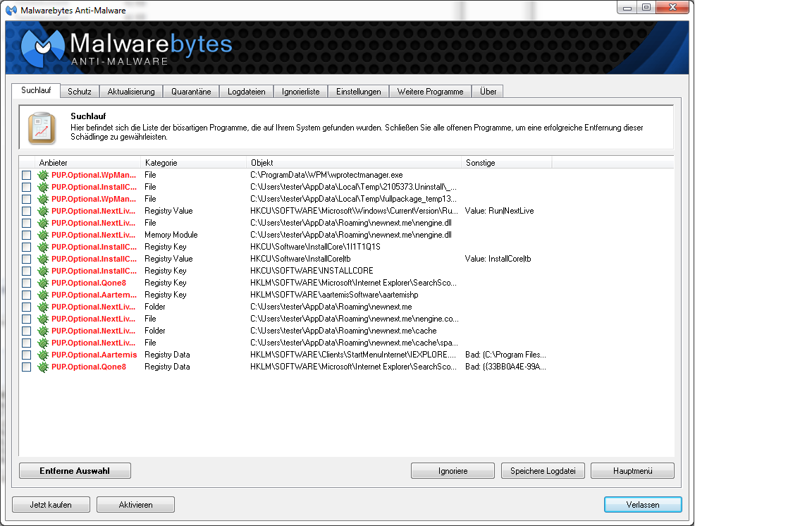This screenshot has height=526, width=812.
Task: Click bug icon on aartemishp key row
Action: 43,295
